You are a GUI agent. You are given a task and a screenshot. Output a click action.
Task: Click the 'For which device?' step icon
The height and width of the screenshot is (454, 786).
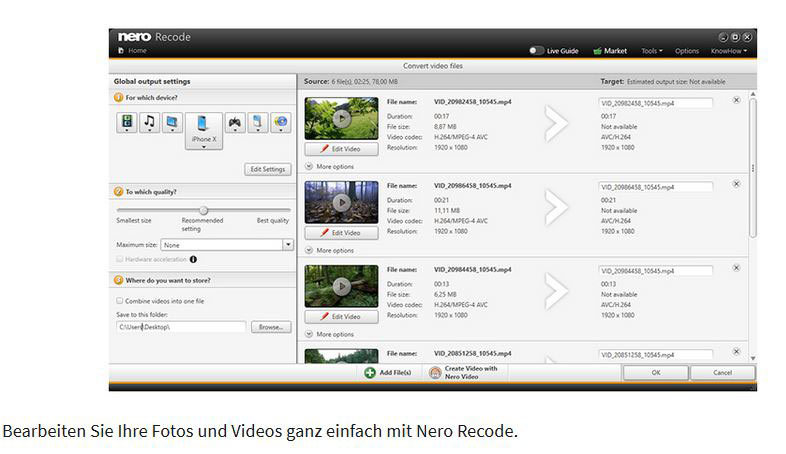point(118,97)
